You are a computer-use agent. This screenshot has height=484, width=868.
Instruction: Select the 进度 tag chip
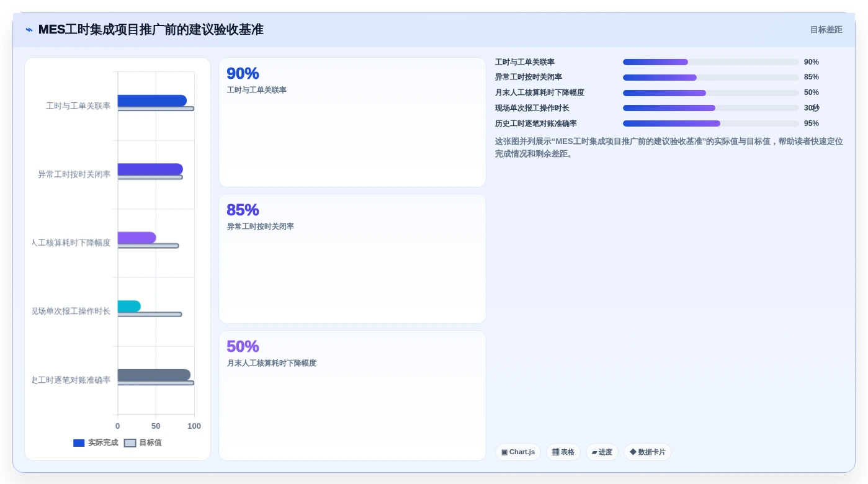point(602,452)
